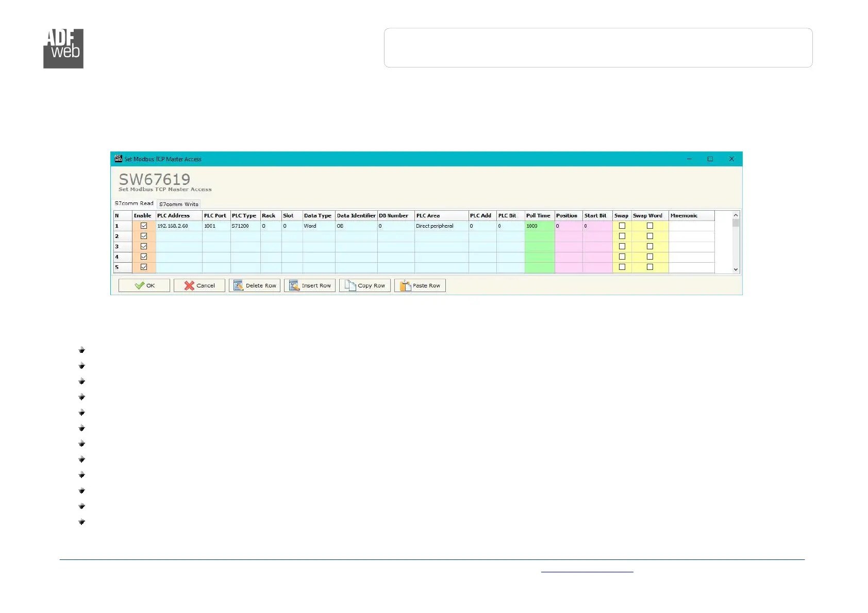
Task: Select the PLC Type cell S71200
Action: coord(245,226)
